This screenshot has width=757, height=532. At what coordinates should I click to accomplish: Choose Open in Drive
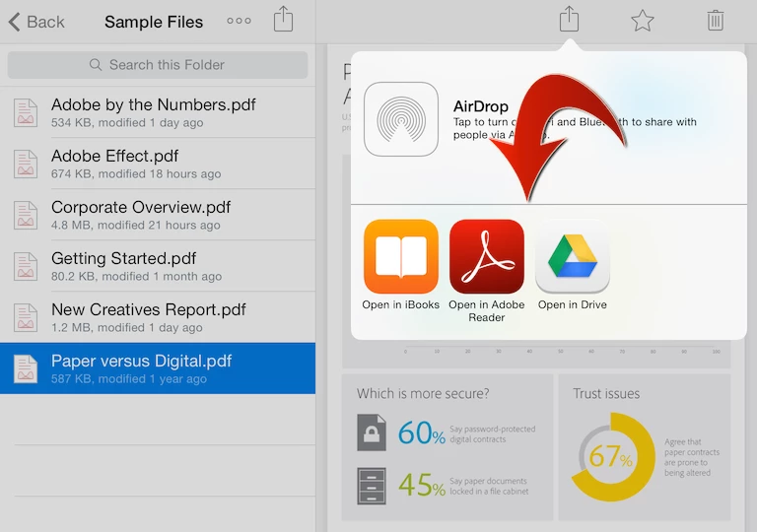pyautogui.click(x=573, y=265)
